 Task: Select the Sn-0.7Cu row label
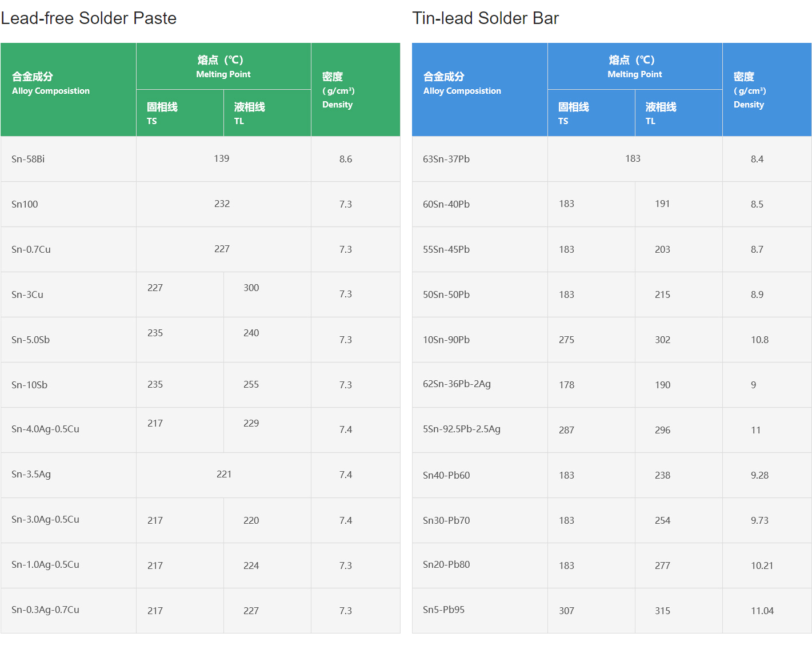pyautogui.click(x=31, y=249)
